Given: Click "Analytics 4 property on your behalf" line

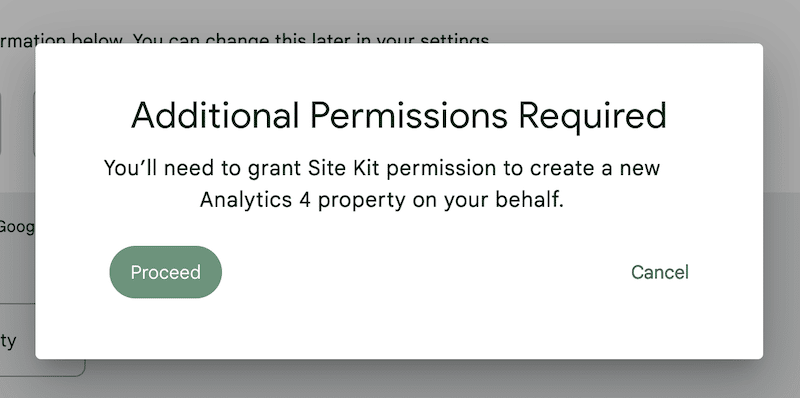Looking at the screenshot, I should point(382,200).
